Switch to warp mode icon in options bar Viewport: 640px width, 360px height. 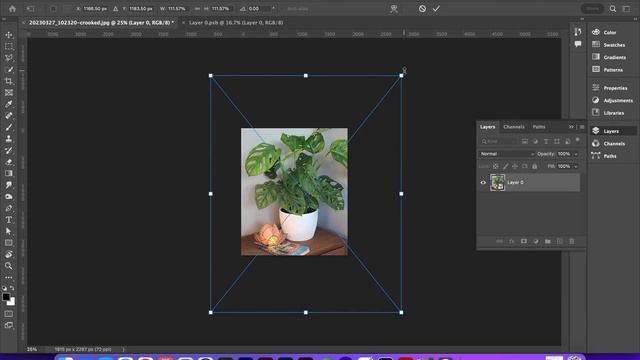[x=394, y=9]
